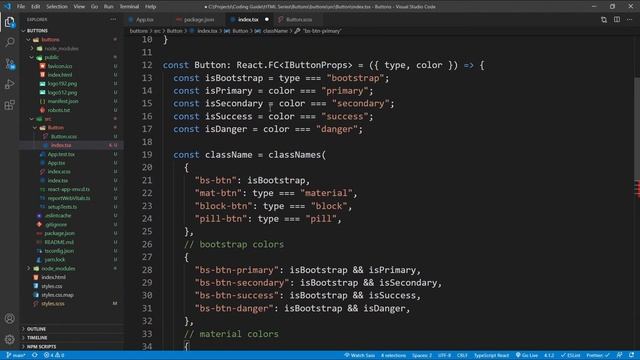Open the Go menu

click(94, 7)
